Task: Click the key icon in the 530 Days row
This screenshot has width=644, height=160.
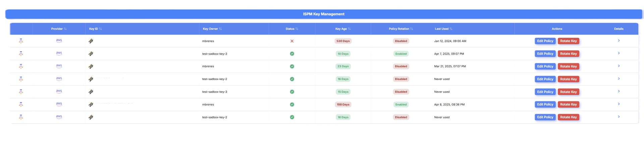Action: click(x=91, y=41)
